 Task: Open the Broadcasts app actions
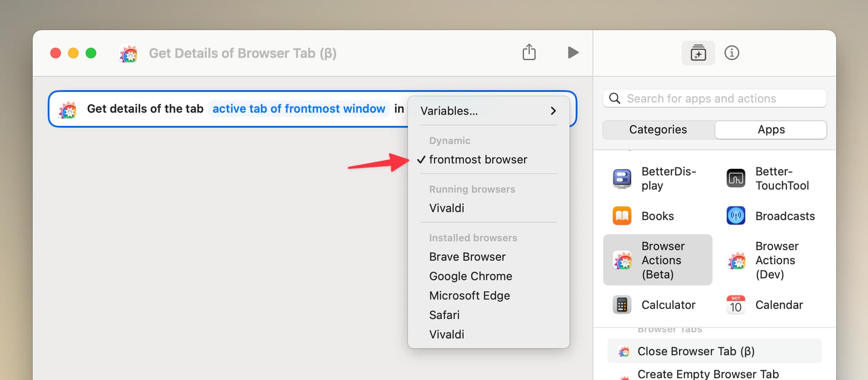[736, 216]
